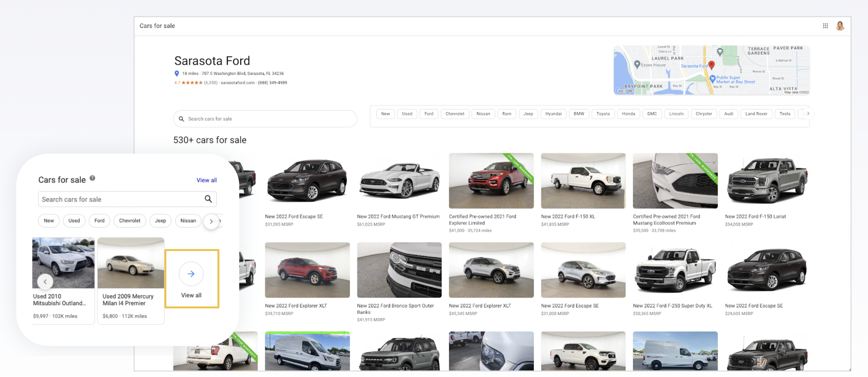Select the New chip in the small card
This screenshot has height=377, width=868.
49,220
